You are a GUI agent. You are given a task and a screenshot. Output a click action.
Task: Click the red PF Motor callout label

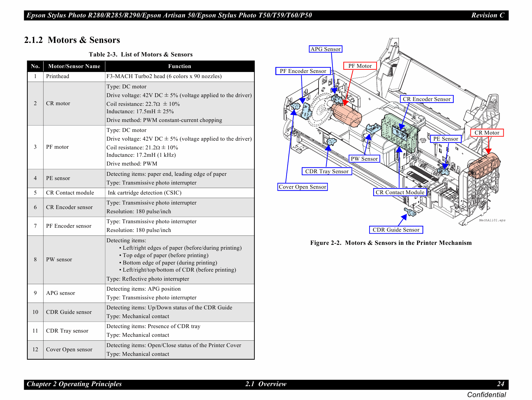[360, 66]
